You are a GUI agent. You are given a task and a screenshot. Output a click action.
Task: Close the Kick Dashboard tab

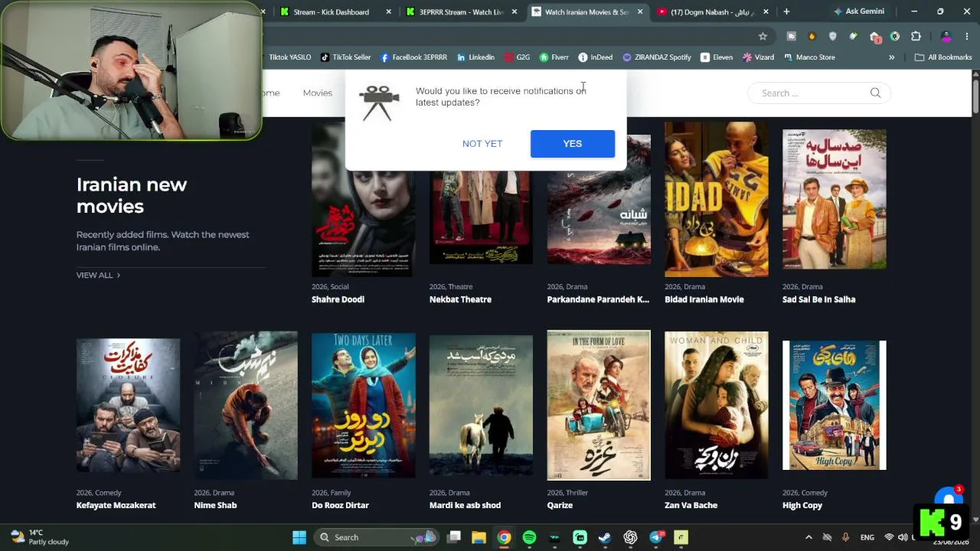(389, 12)
